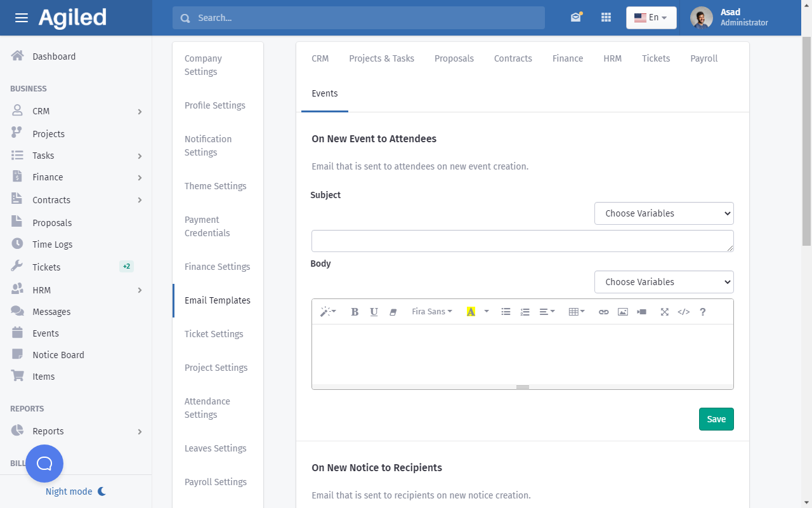Click the green Save button

coord(716,419)
